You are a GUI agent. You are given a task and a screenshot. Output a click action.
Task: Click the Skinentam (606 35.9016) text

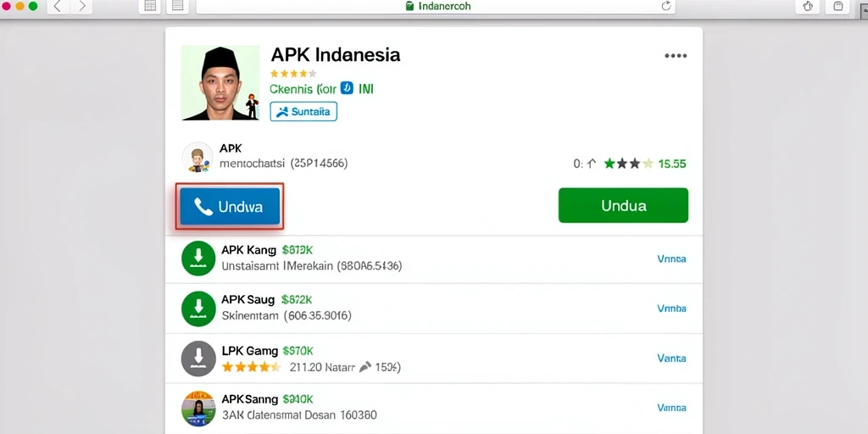(x=287, y=316)
